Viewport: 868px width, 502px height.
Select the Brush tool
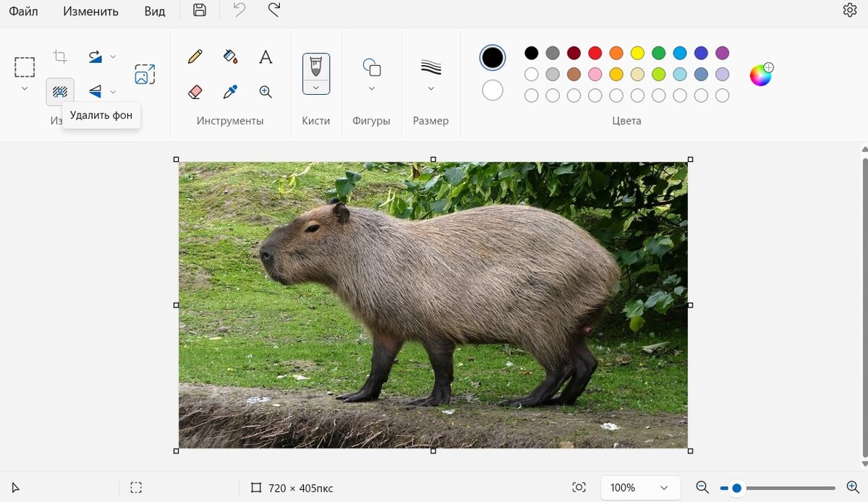click(x=316, y=67)
